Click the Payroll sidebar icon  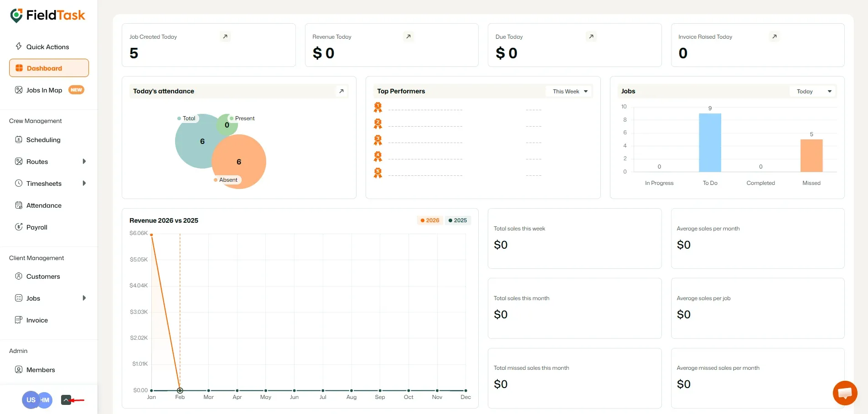click(19, 227)
